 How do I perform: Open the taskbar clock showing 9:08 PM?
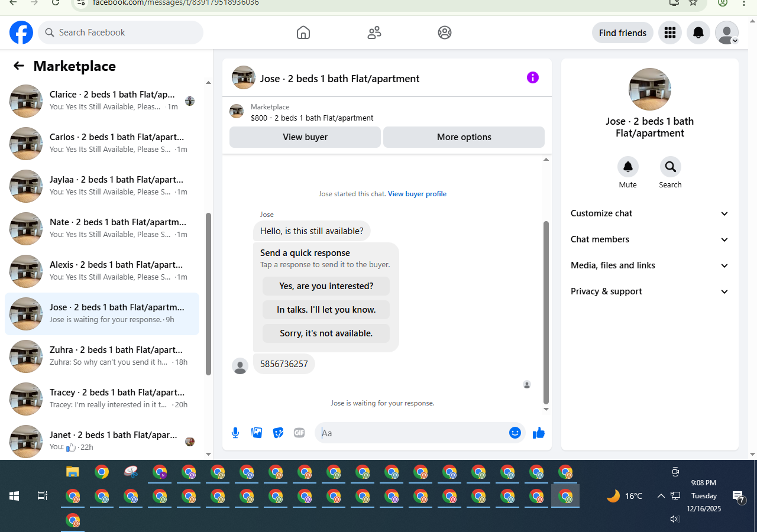(704, 495)
